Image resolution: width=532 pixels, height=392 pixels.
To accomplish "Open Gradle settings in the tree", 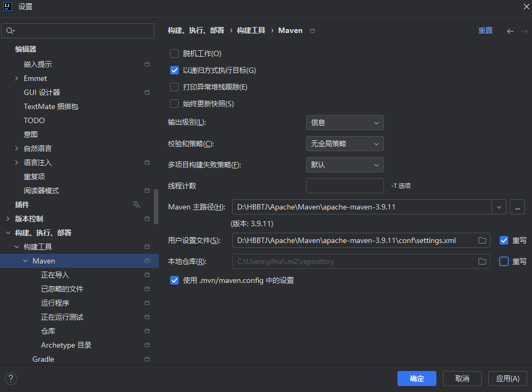I will pos(43,359).
